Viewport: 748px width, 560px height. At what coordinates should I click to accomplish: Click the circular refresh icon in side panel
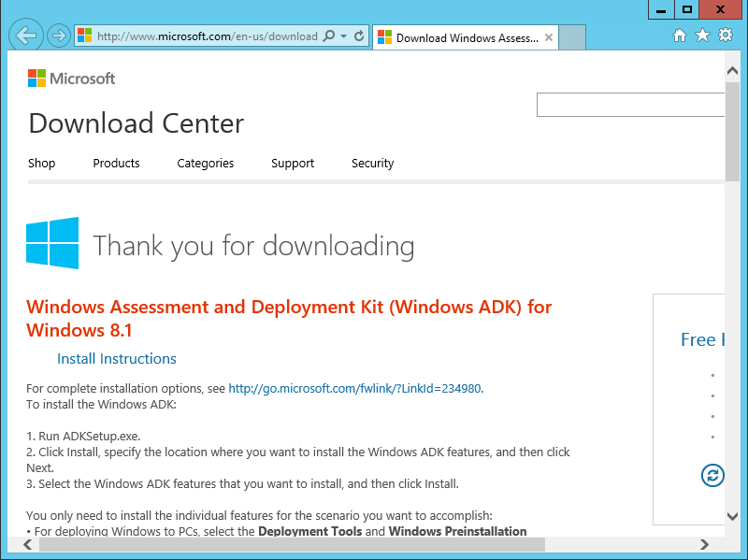712,475
